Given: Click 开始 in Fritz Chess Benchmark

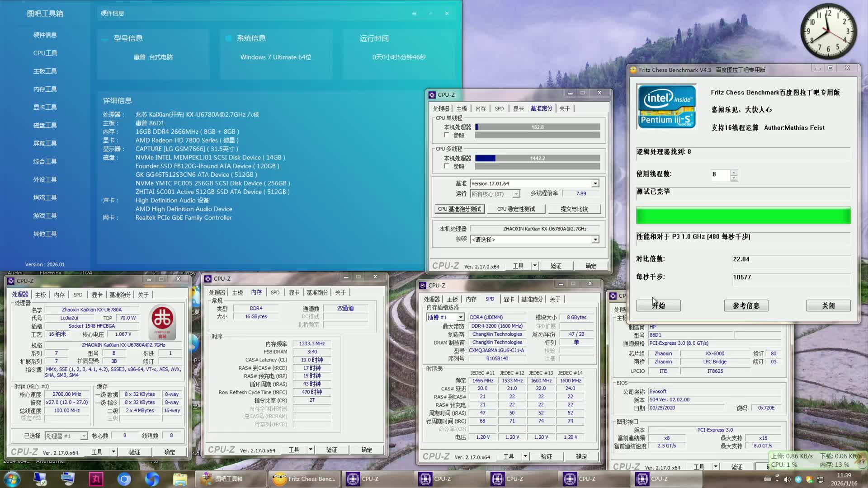Looking at the screenshot, I should [x=658, y=305].
